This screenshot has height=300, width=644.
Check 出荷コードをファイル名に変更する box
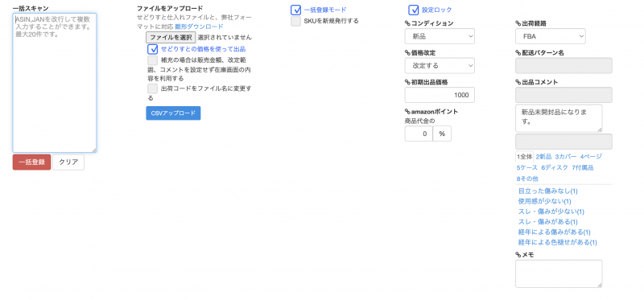pos(153,88)
